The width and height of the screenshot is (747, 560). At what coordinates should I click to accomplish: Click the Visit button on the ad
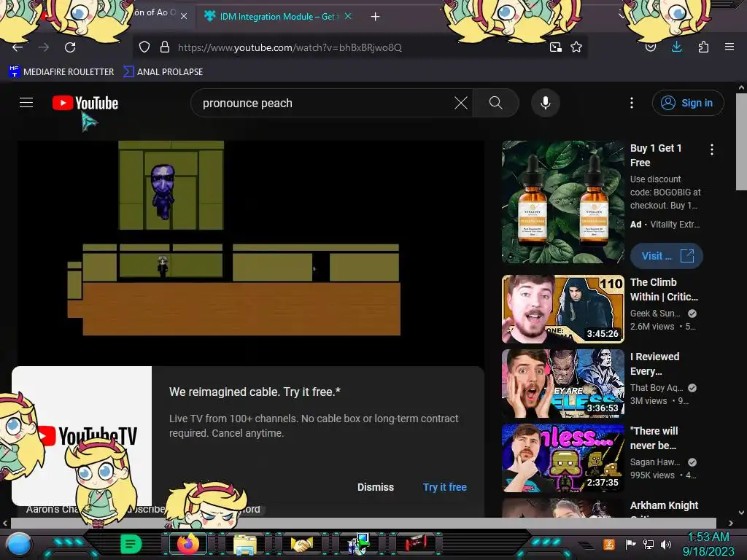[667, 256]
